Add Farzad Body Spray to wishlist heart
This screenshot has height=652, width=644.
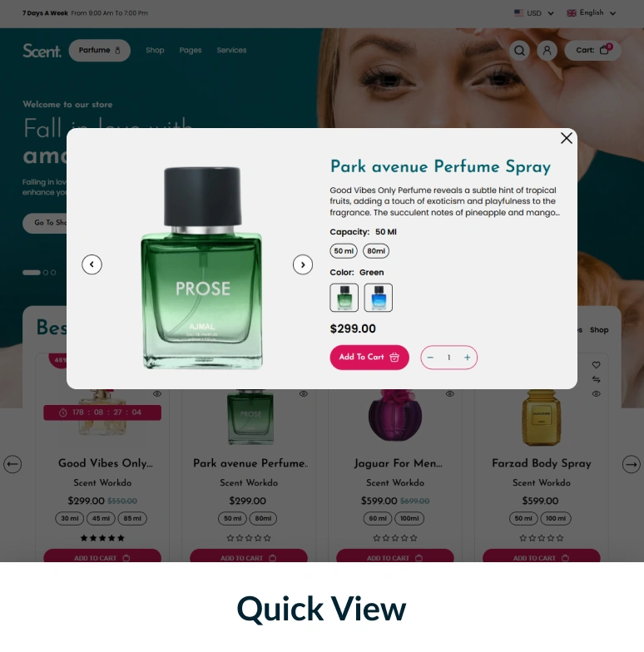596,365
